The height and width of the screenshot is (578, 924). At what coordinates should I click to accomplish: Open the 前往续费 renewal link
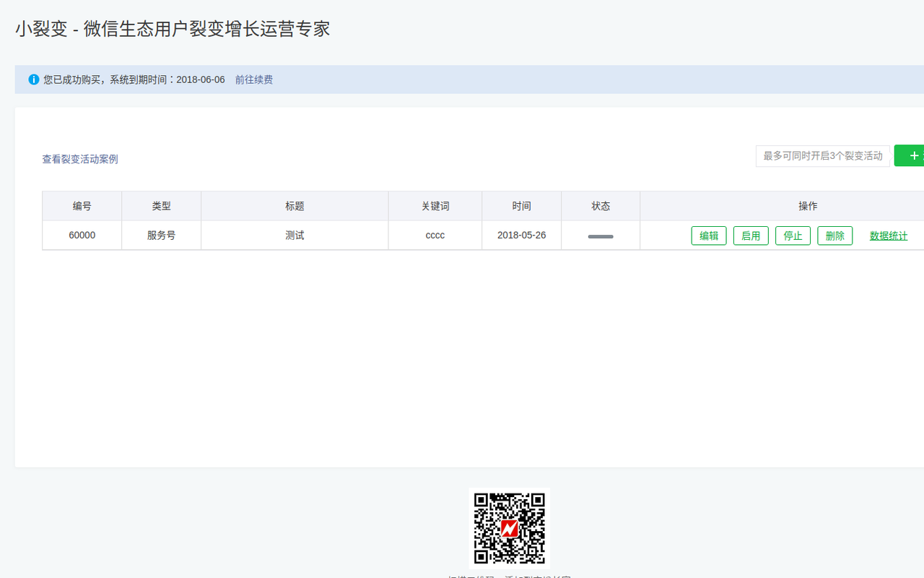pos(254,79)
